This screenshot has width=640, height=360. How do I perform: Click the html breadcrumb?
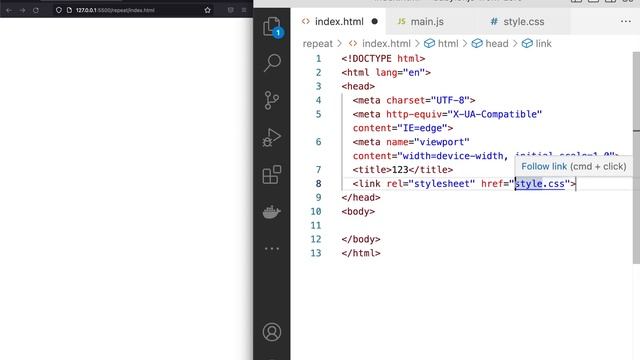pos(448,44)
